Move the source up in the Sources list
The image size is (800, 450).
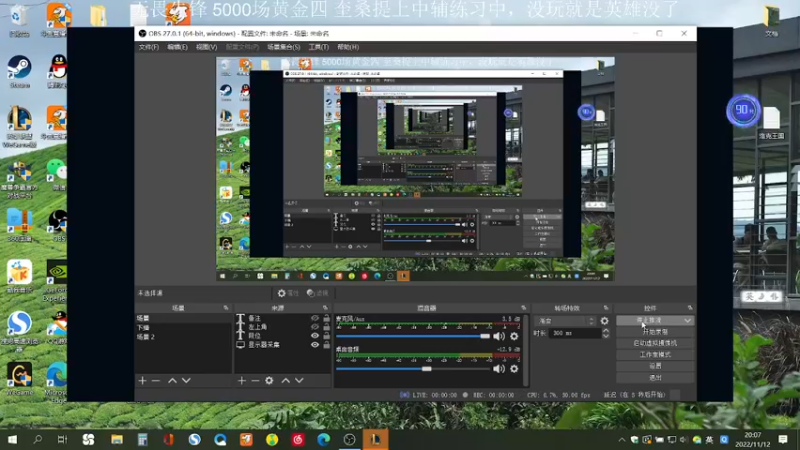286,381
